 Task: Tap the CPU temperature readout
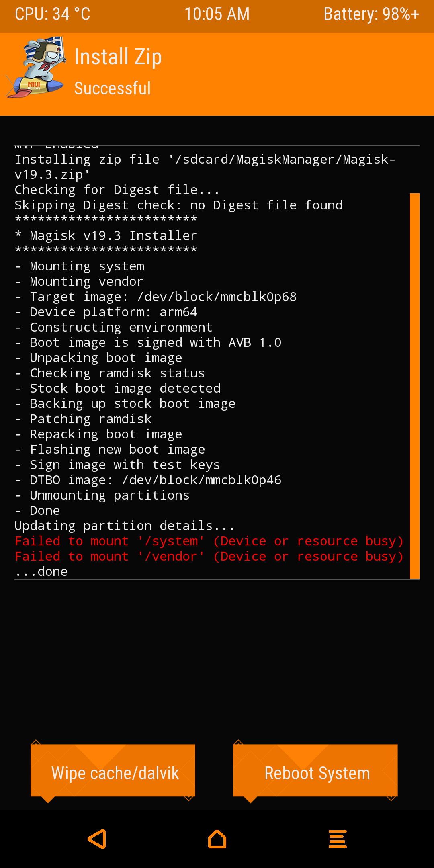(x=53, y=14)
